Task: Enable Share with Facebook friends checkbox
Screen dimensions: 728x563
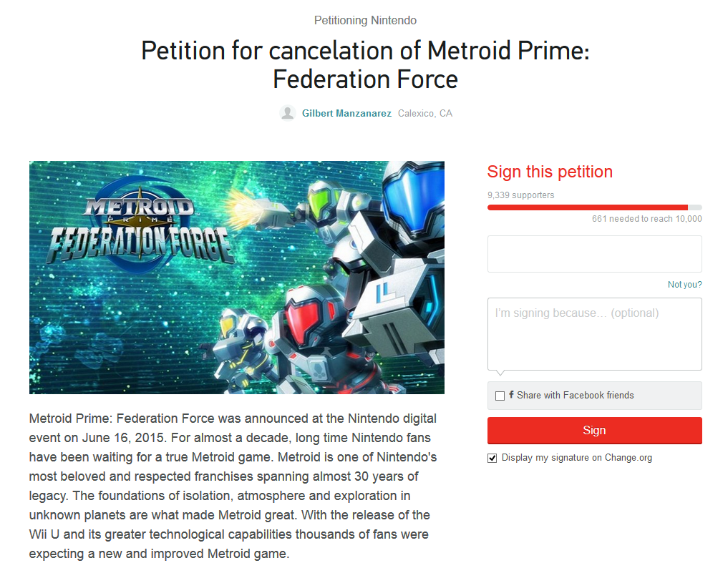Action: 500,396
